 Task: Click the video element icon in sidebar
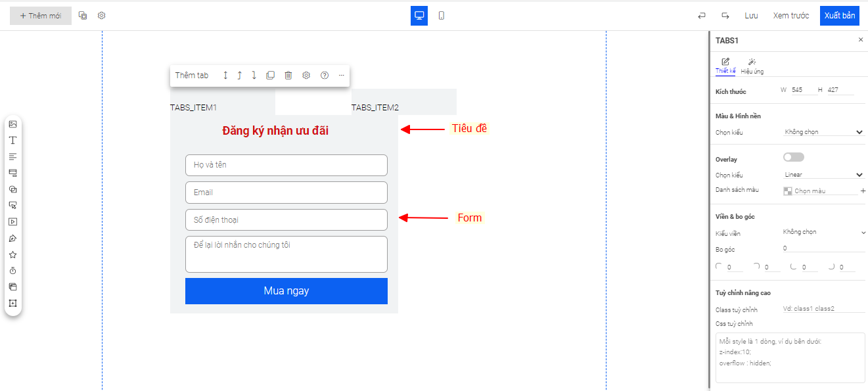[12, 222]
